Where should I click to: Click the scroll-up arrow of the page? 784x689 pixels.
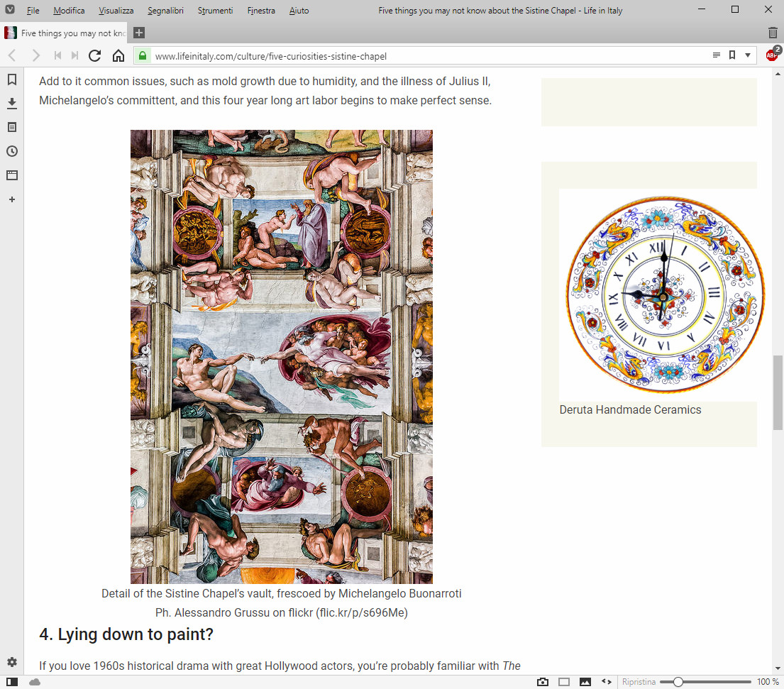tap(778, 74)
